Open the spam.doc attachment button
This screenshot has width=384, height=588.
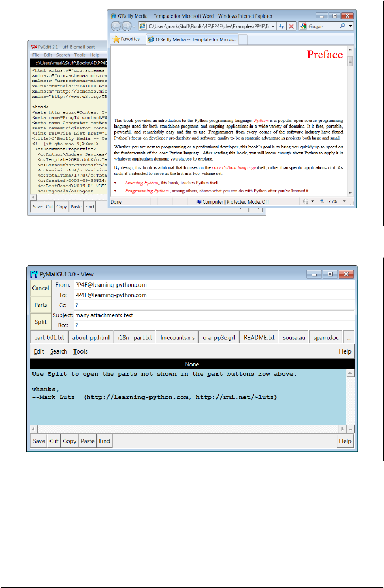[326, 338]
